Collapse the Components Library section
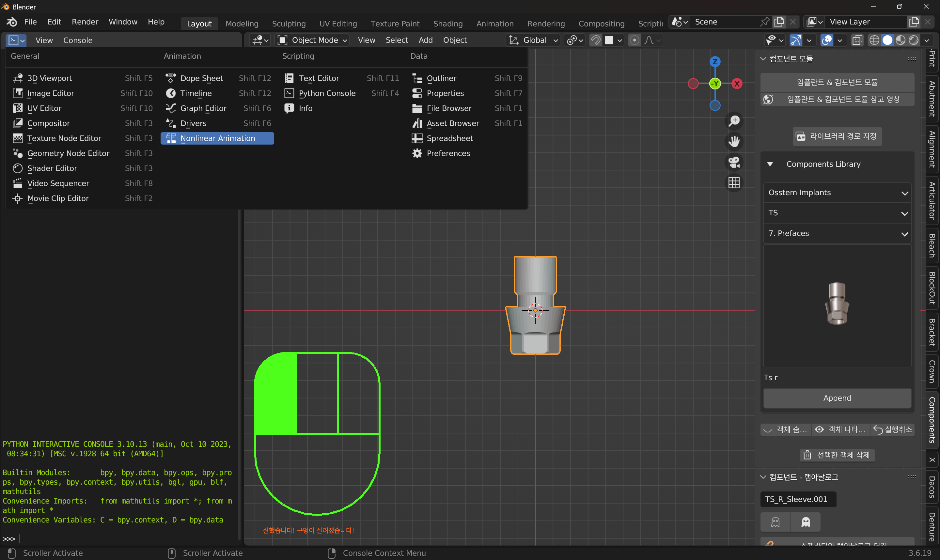This screenshot has height=560, width=940. 770,164
